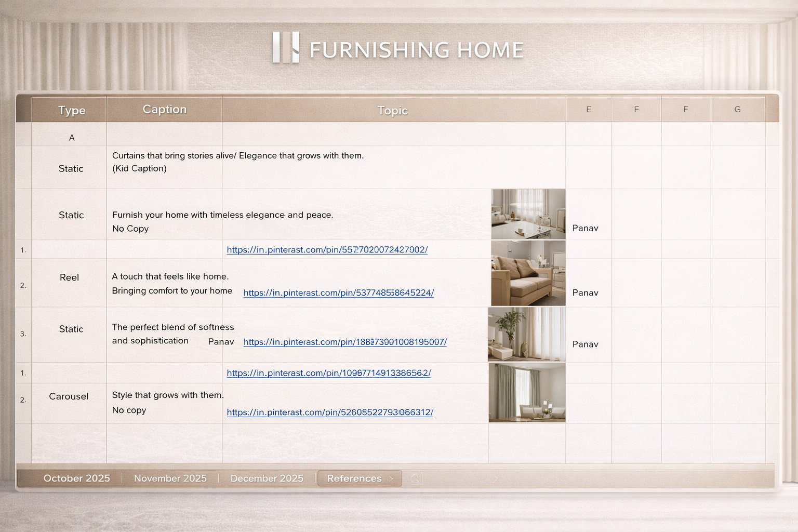Open the November 2025 sheet tab
The width and height of the screenshot is (798, 532).
click(x=170, y=478)
